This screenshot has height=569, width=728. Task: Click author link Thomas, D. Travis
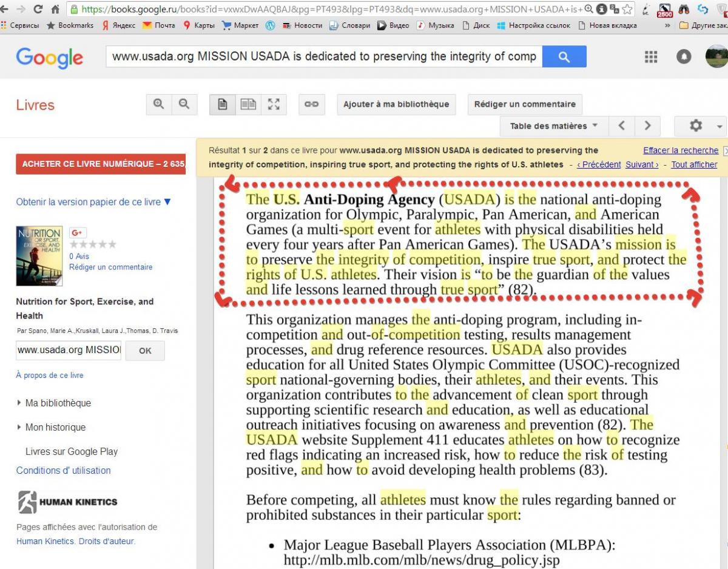(152, 331)
